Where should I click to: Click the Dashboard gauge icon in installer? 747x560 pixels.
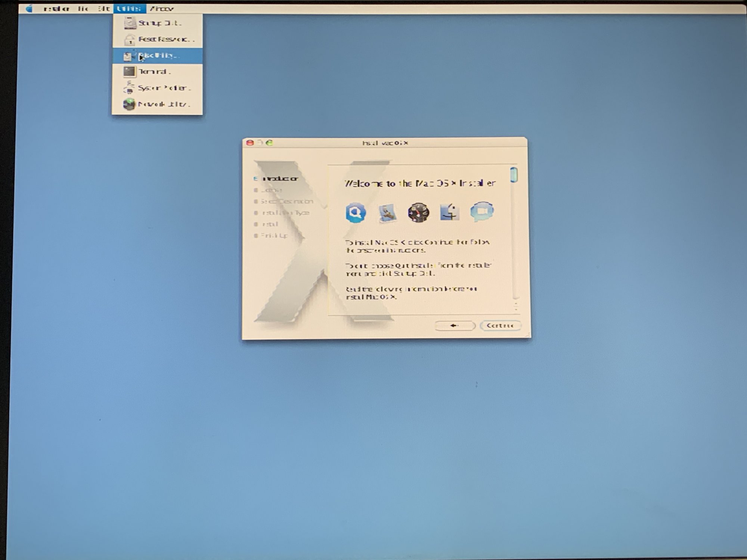418,213
